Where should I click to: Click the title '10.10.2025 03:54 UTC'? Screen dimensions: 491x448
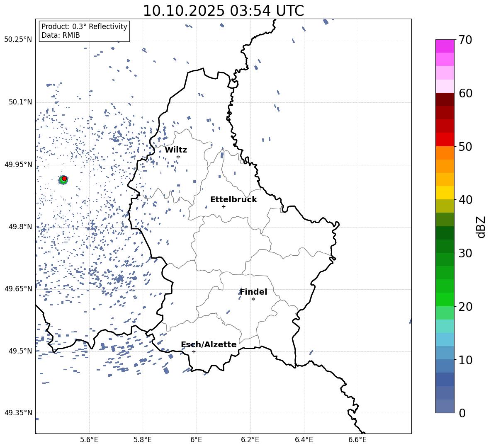(223, 11)
